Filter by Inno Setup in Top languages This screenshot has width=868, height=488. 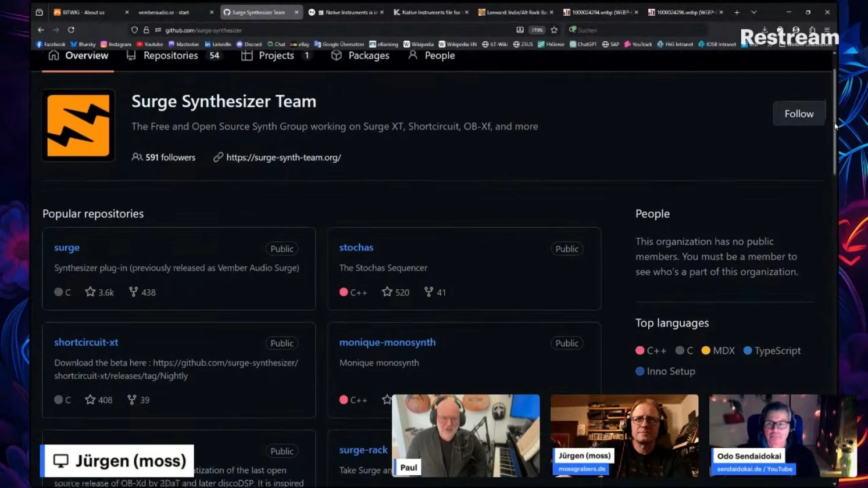pyautogui.click(x=665, y=371)
